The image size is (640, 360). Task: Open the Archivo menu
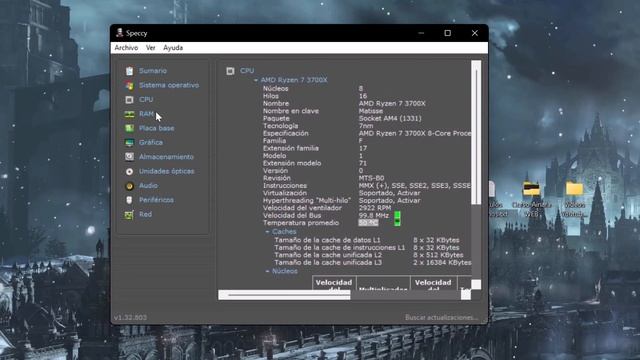tap(126, 48)
